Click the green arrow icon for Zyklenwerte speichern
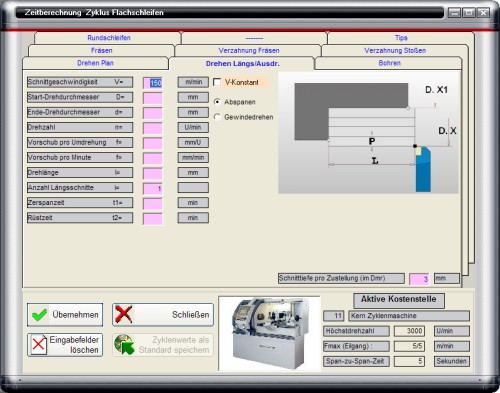The image size is (500, 393). (x=124, y=345)
